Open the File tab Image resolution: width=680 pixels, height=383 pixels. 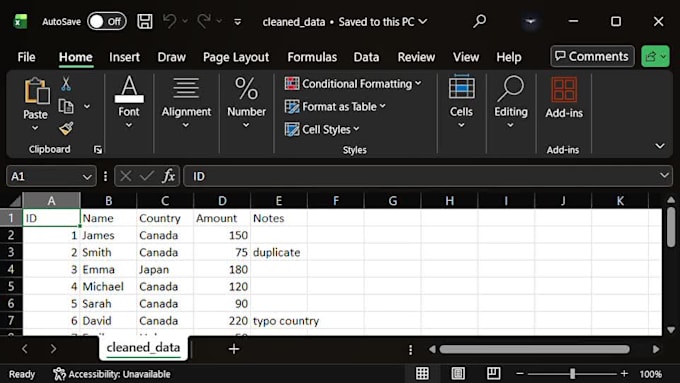coord(26,57)
